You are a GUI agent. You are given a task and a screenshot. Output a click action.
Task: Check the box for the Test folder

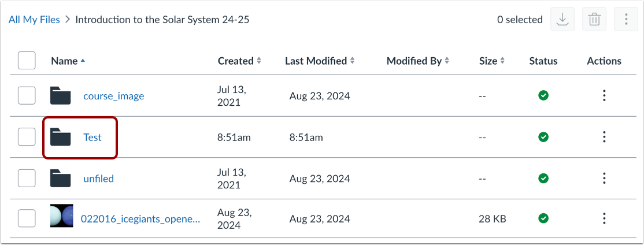[x=27, y=137]
